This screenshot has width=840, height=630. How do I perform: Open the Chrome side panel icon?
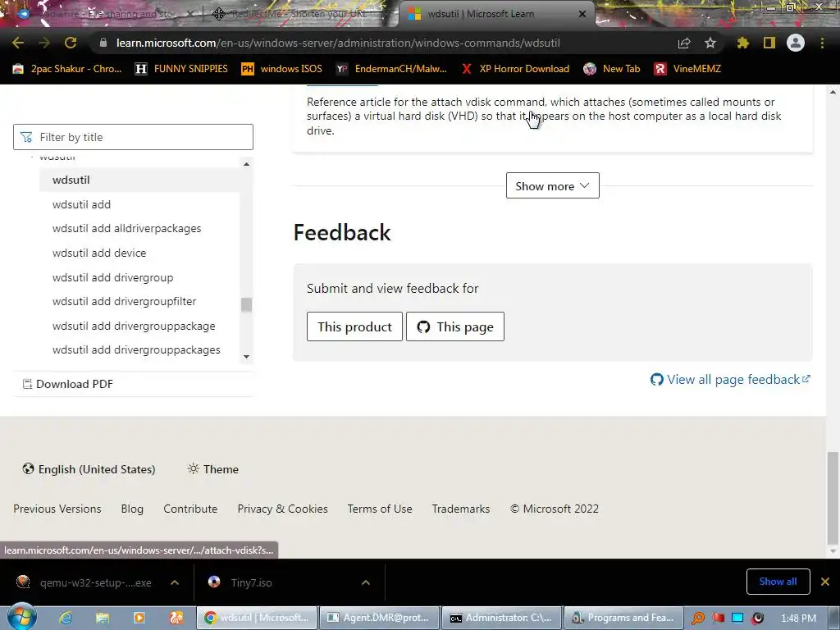point(769,43)
